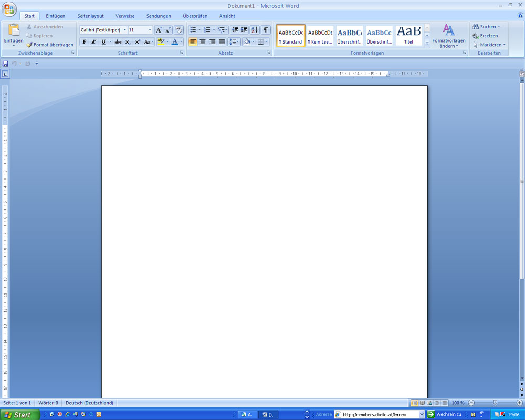Click the strikethrough (abc) icon
The width and height of the screenshot is (525, 420).
118,42
